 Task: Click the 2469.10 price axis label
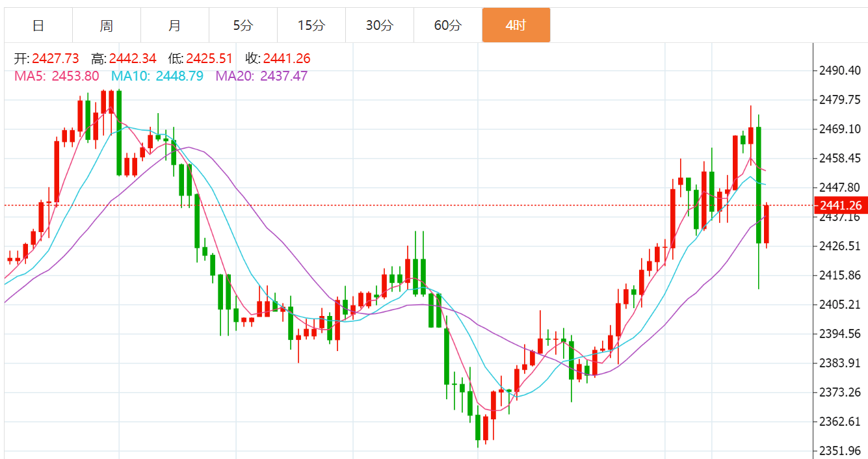pyautogui.click(x=840, y=129)
